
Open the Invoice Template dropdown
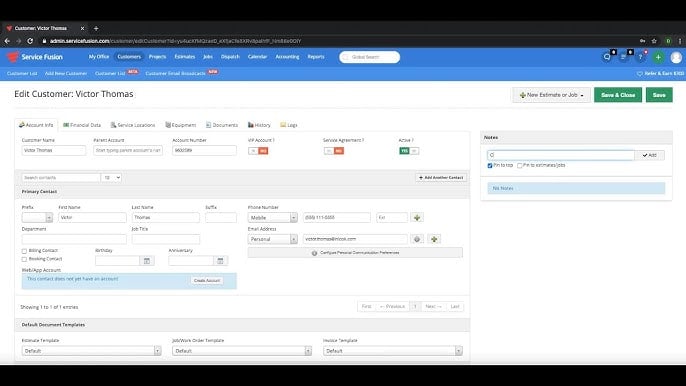(x=393, y=351)
